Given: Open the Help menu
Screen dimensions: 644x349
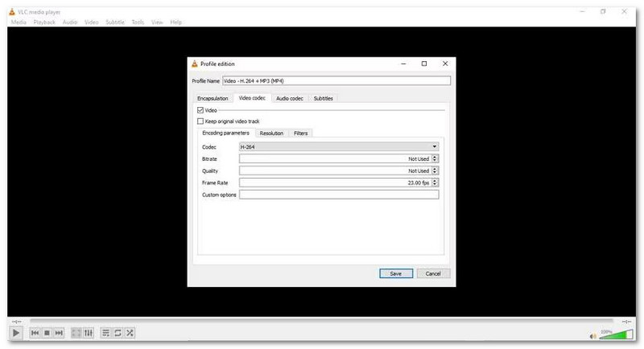Looking at the screenshot, I should 175,23.
